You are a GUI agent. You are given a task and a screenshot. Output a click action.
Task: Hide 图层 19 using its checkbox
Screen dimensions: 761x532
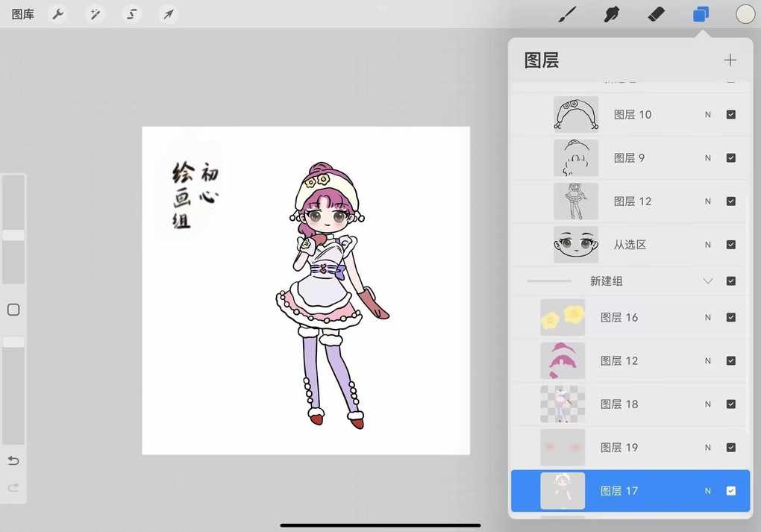pos(731,447)
